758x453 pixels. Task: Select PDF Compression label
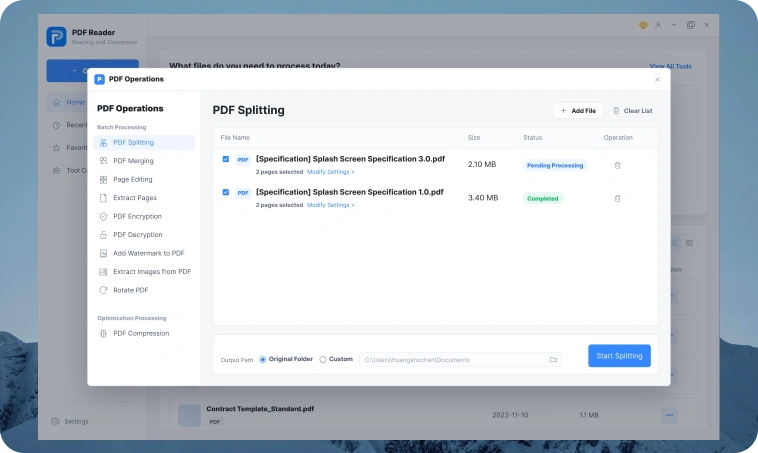[x=141, y=334]
